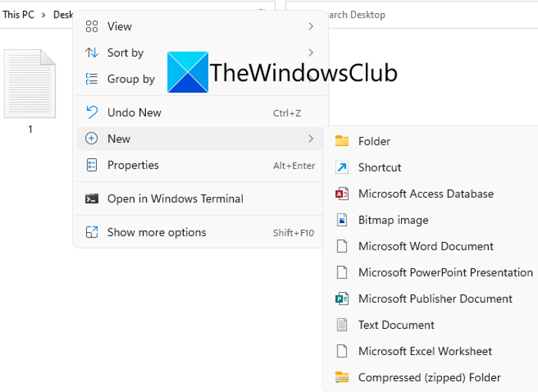Click the Text Document lined page icon

point(342,325)
